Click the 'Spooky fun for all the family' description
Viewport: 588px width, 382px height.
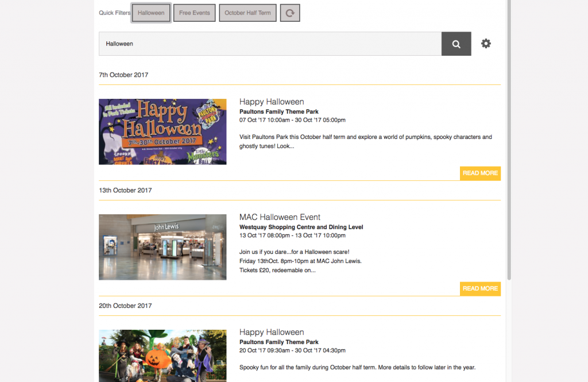click(x=357, y=368)
